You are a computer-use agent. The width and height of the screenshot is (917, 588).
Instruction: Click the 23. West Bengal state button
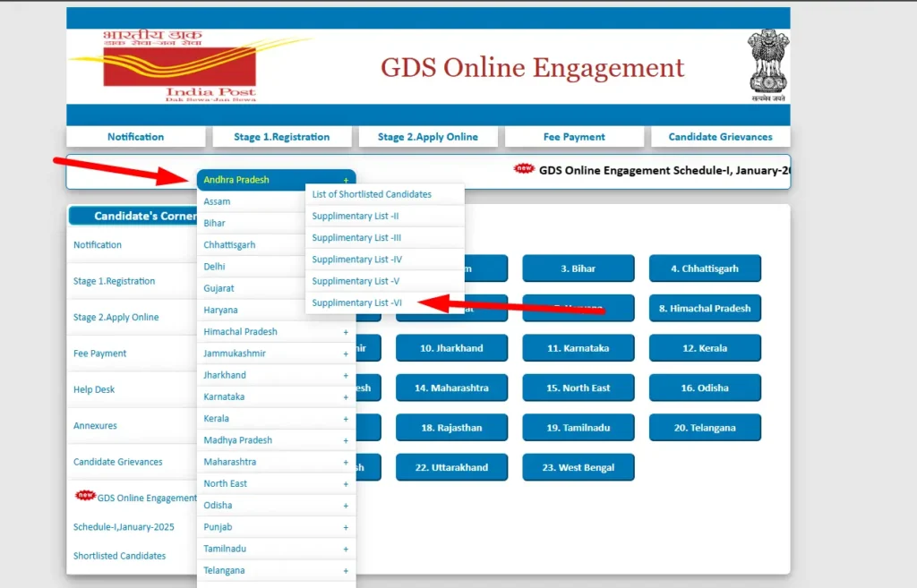(578, 467)
